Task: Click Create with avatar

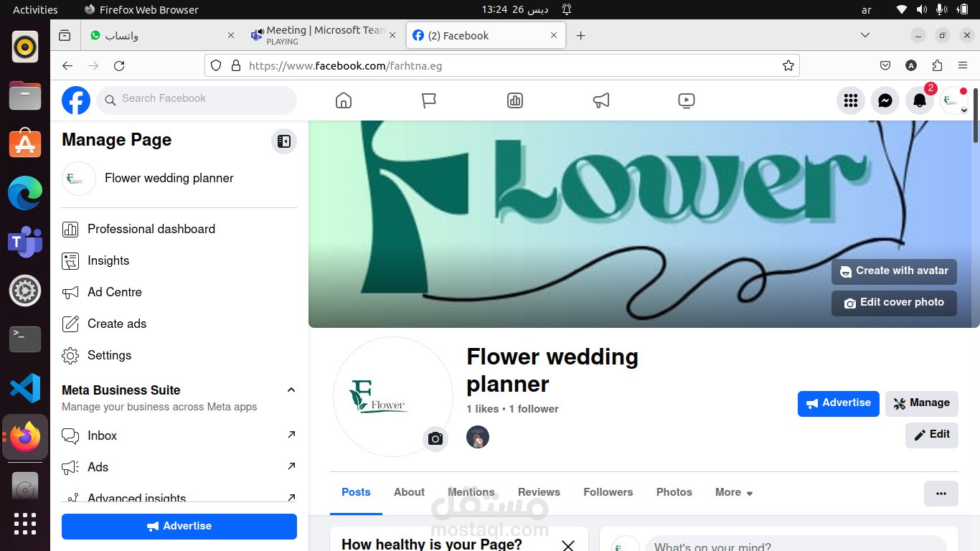Action: (894, 271)
